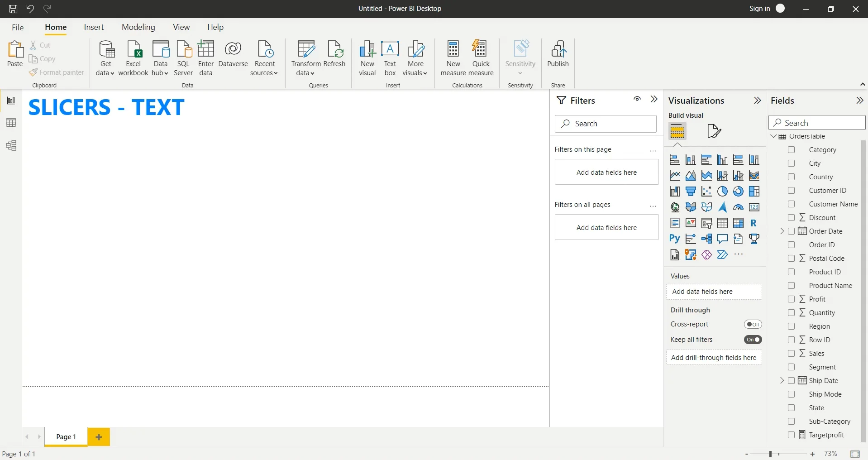Click the Refresh queries icon
The height and width of the screenshot is (460, 868).
point(334,54)
